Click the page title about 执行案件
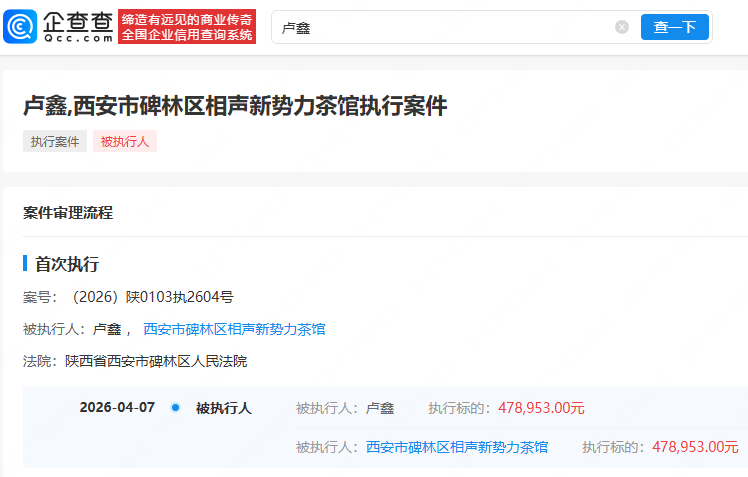Image resolution: width=748 pixels, height=477 pixels. (235, 106)
